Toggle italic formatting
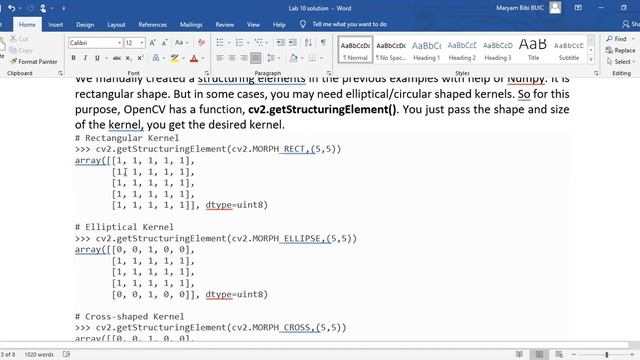The height and width of the screenshot is (360, 640). pyautogui.click(x=85, y=58)
